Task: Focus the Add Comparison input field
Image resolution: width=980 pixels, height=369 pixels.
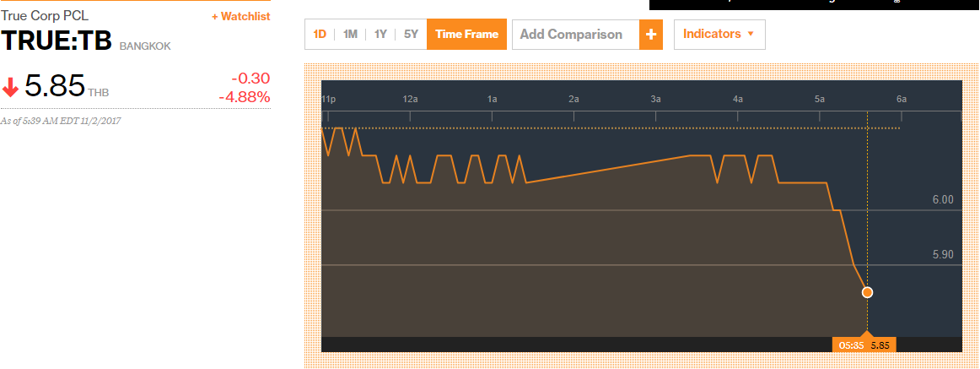Action: 575,35
